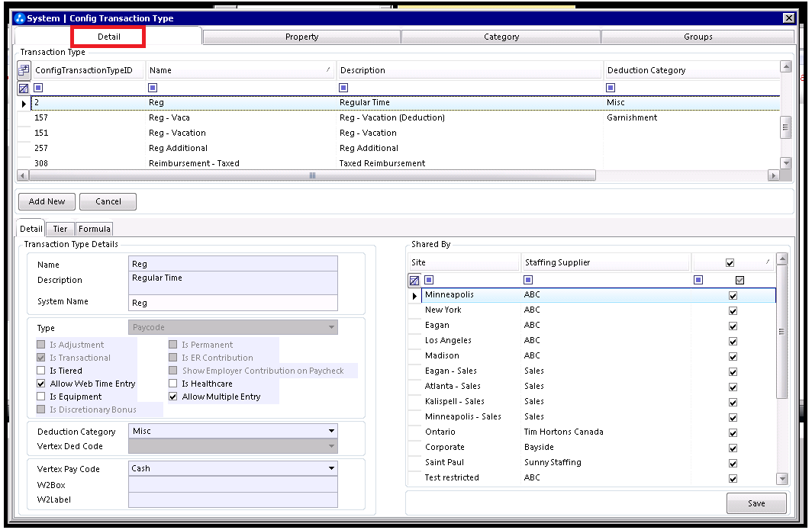Viewport: 812px width, 530px height.
Task: Open filter operator for shared checkbox column
Action: (698, 280)
